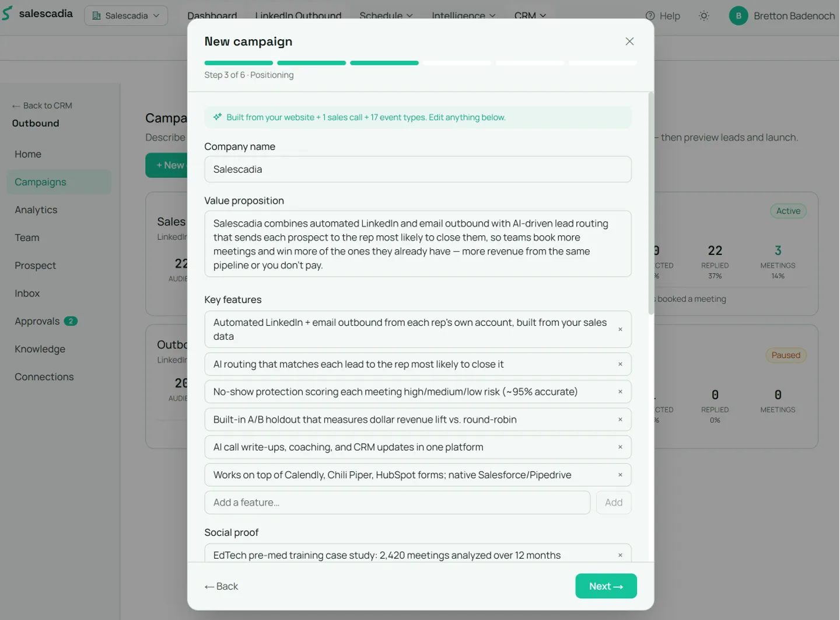Click the Add a feature input
Viewport: 840px width, 620px height.
pyautogui.click(x=397, y=503)
